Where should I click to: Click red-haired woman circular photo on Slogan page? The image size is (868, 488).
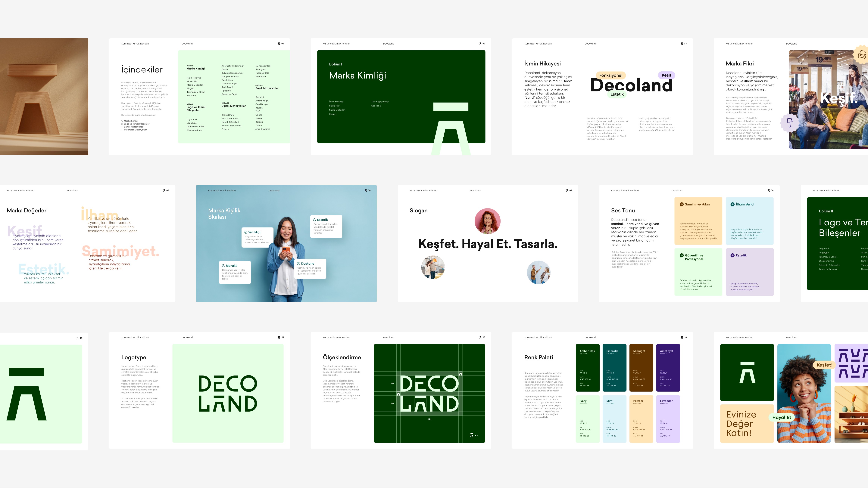487,221
